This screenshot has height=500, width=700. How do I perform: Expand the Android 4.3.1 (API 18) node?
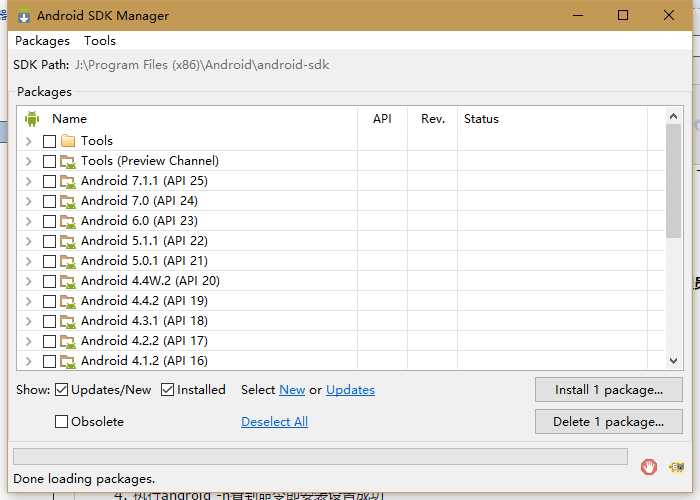click(29, 322)
